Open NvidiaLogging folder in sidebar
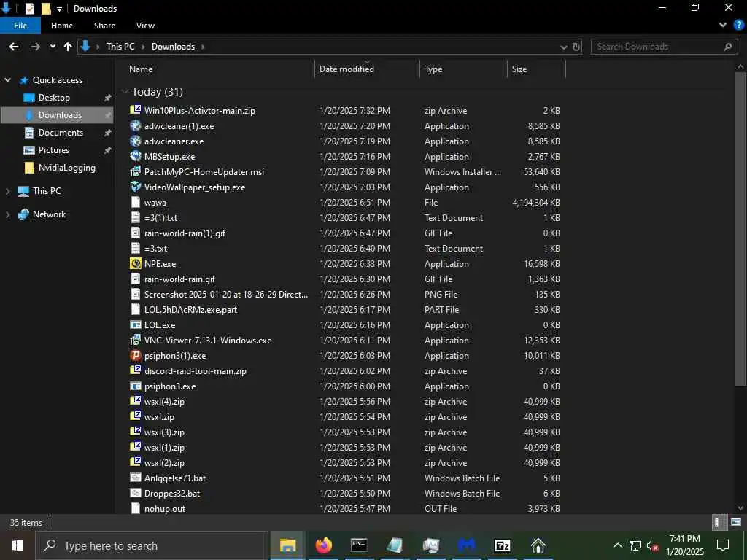The image size is (747, 560). (66, 168)
